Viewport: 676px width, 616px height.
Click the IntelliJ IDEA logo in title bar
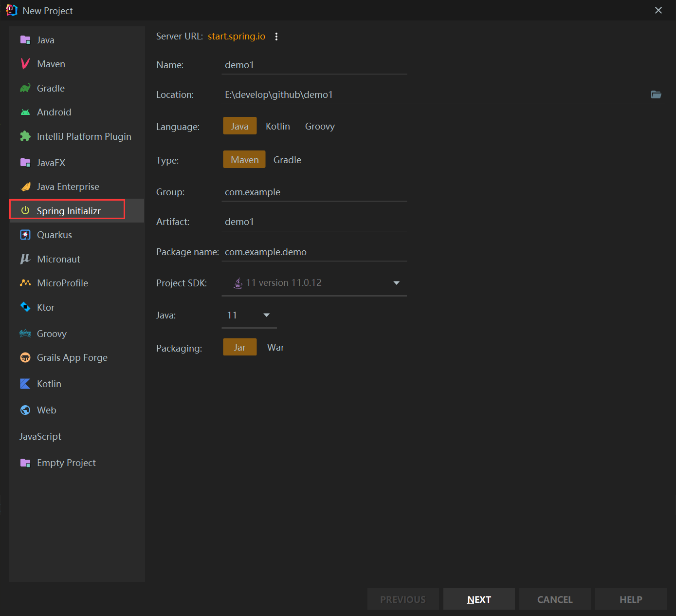[x=12, y=10]
